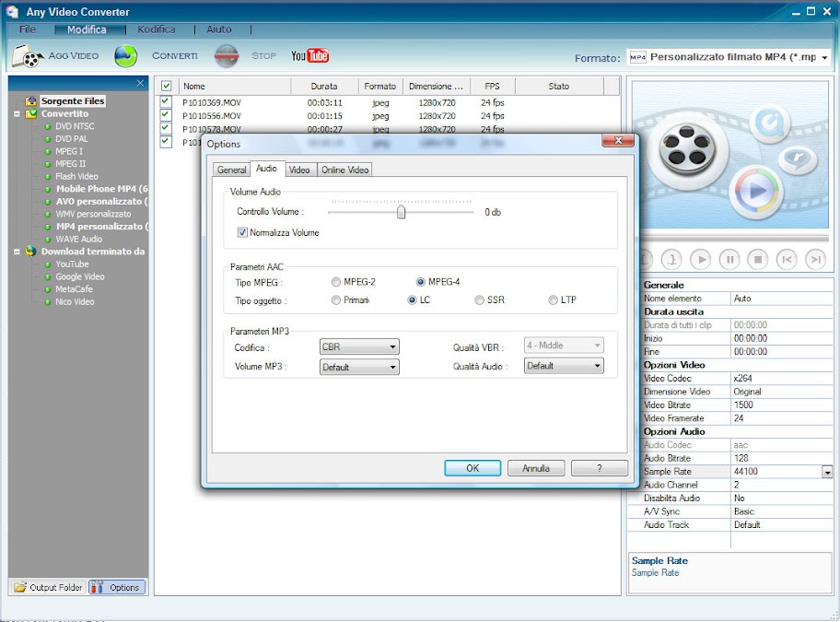Screen dimensions: 840x622
Task: Open the Formato output profile dropdown
Action: coord(729,57)
